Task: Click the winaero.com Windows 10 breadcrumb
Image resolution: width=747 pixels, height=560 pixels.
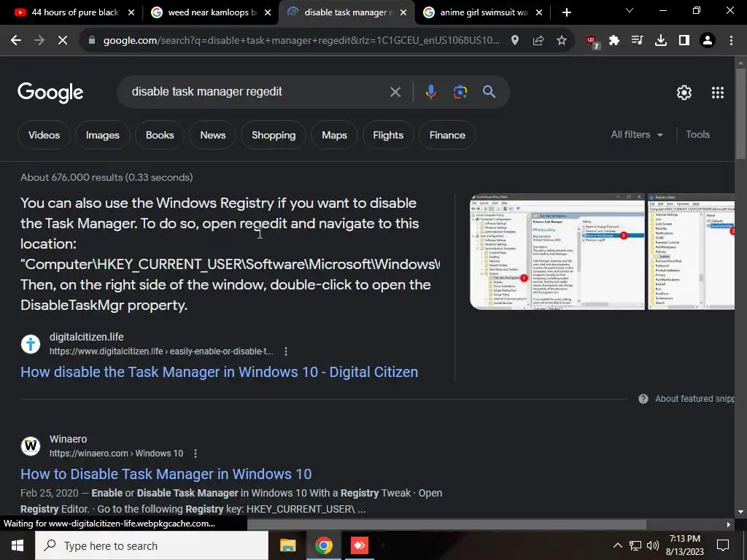Action: pyautogui.click(x=116, y=454)
